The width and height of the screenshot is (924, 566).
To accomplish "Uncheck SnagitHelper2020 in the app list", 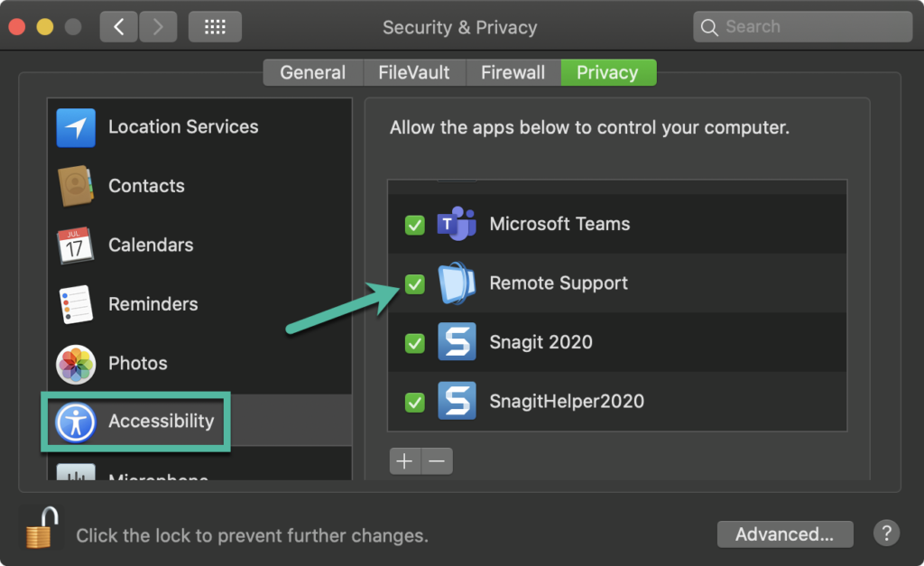I will click(414, 401).
